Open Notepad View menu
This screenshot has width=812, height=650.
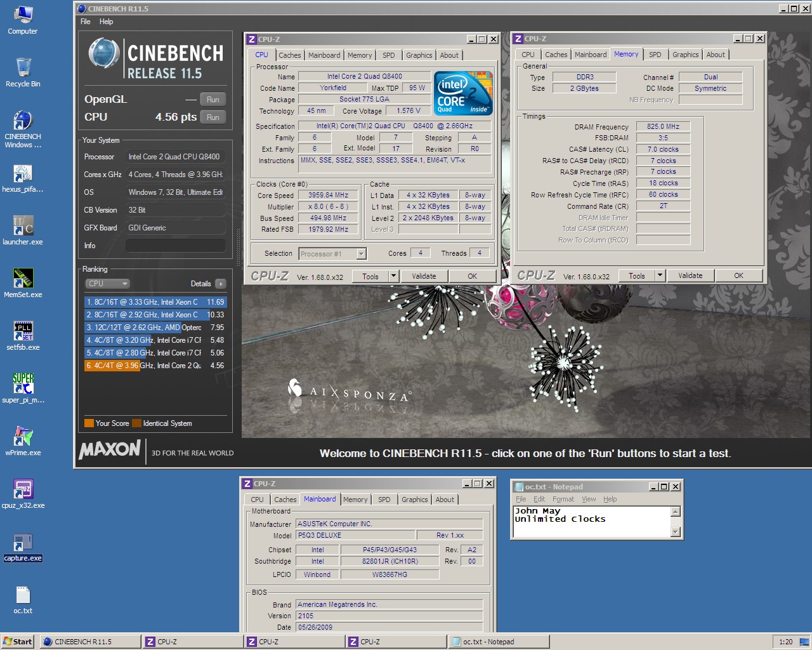tap(589, 499)
